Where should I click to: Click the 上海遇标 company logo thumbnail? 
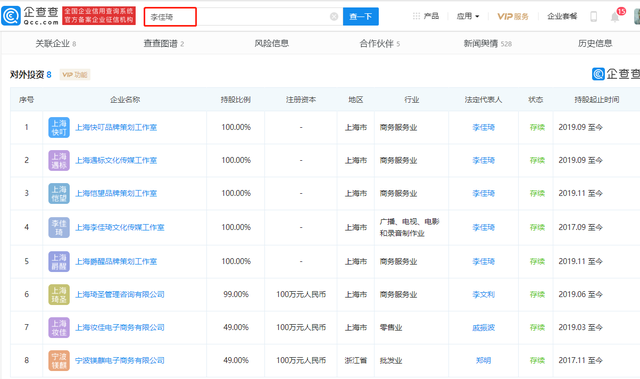pos(59,160)
